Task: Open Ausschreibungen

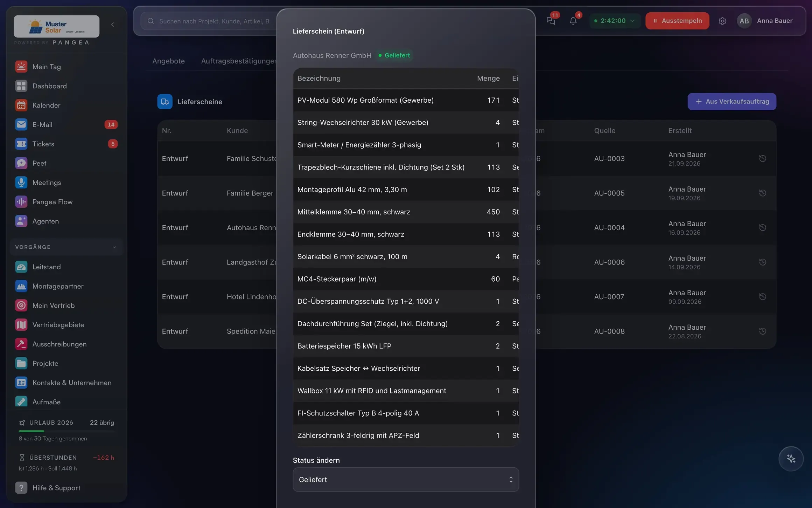Action: coord(66,344)
